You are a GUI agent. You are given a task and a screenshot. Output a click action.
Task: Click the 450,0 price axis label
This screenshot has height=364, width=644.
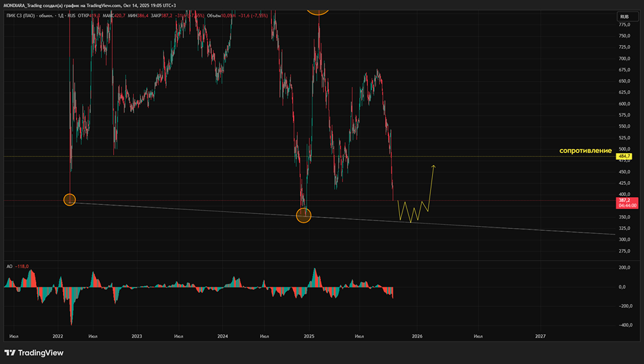tap(624, 172)
